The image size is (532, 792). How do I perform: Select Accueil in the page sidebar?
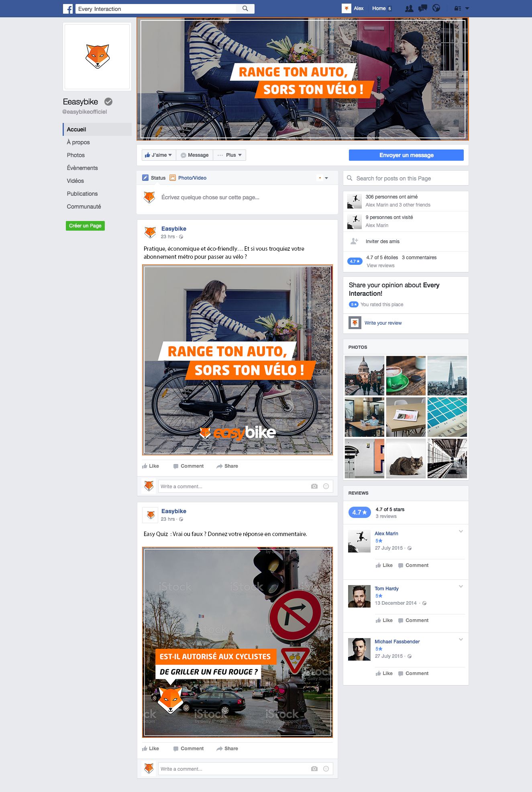pyautogui.click(x=97, y=129)
